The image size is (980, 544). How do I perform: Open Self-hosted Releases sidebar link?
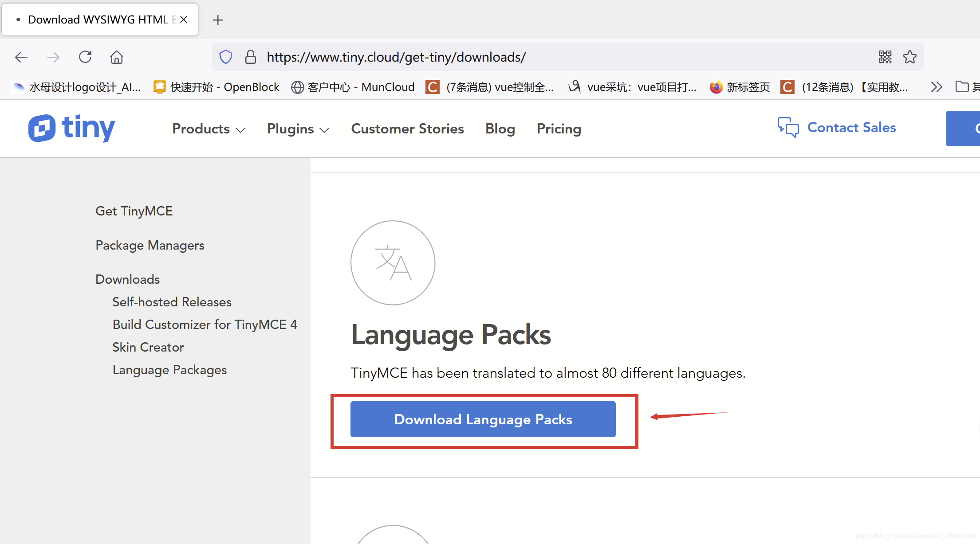click(x=172, y=302)
